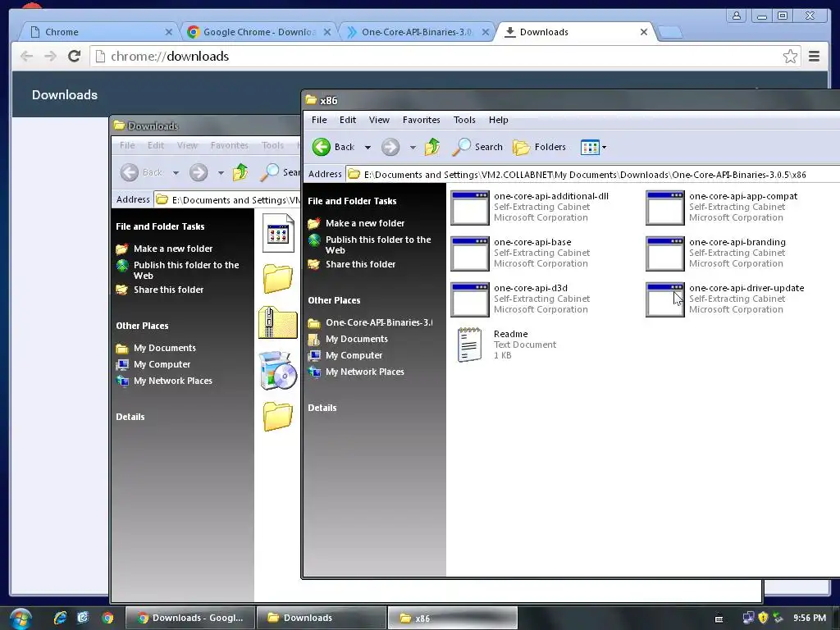Select one-core-api-app-compat file icon
Image resolution: width=840 pixels, height=630 pixels.
coord(664,208)
